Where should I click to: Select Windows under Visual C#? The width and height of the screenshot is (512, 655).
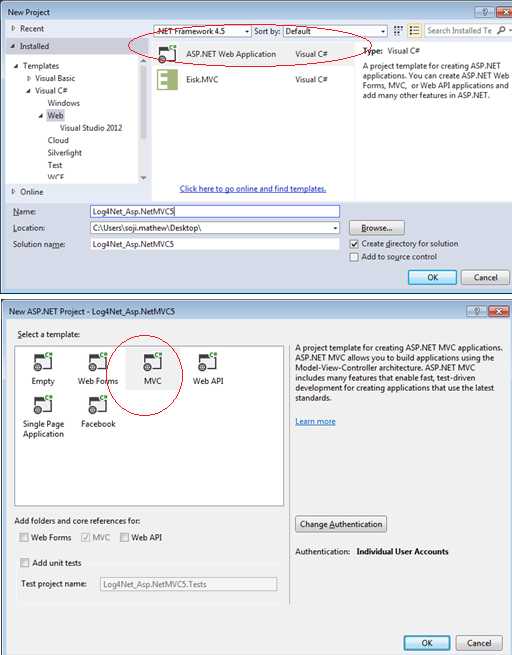[x=63, y=103]
